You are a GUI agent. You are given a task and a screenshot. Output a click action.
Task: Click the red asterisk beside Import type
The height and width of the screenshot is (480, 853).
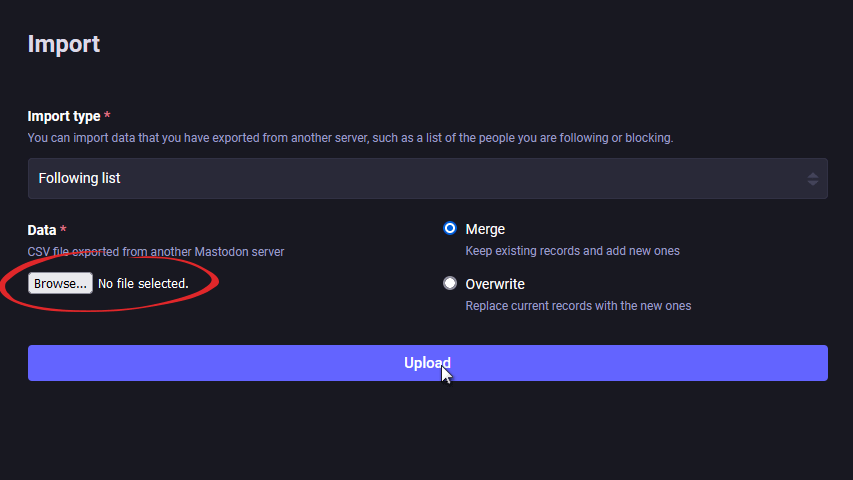tap(108, 117)
